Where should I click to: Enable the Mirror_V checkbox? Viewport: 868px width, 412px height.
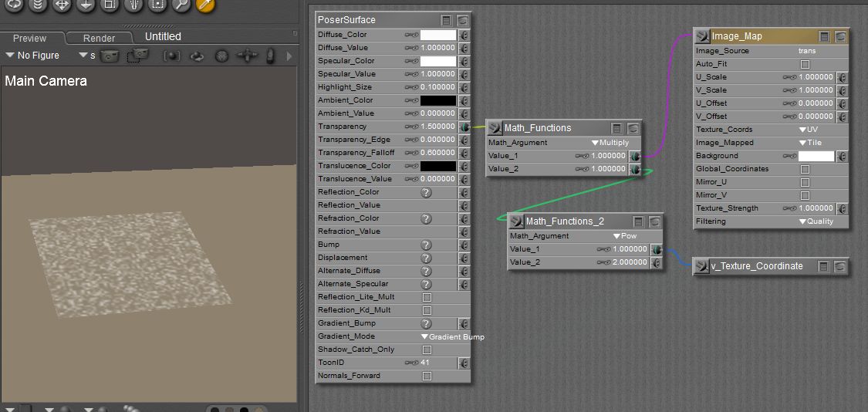pos(806,195)
